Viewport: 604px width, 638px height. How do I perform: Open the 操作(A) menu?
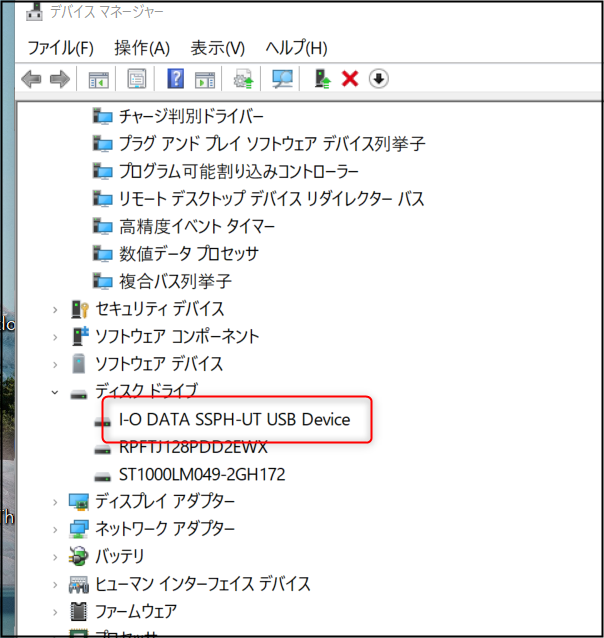(142, 48)
